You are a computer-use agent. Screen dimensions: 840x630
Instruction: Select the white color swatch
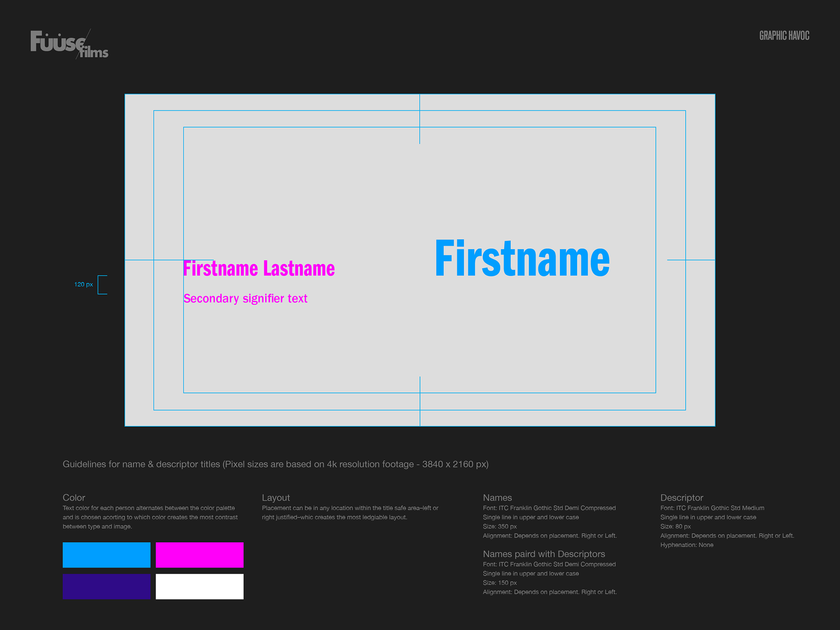[199, 586]
